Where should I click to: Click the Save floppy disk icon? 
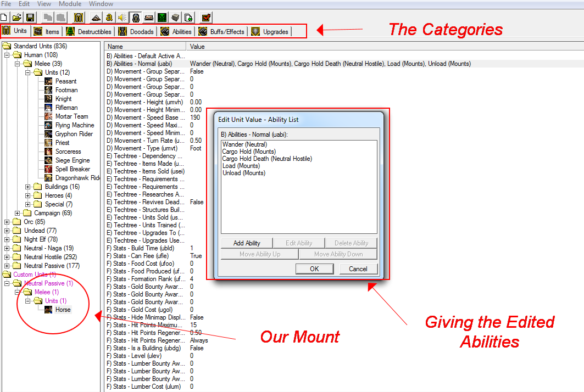30,18
